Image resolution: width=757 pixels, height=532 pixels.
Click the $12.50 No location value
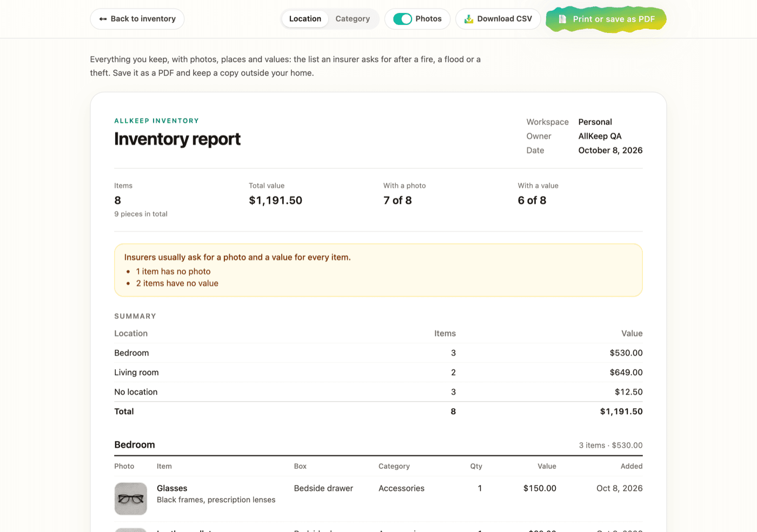(x=628, y=392)
